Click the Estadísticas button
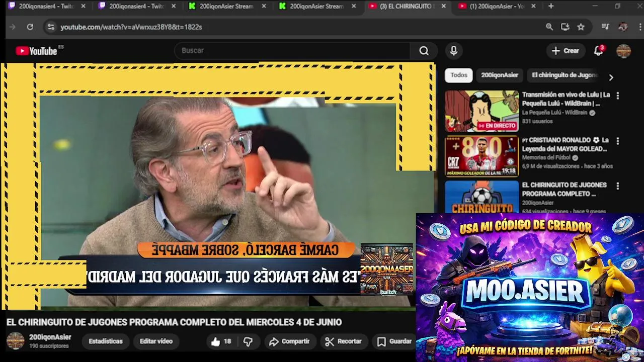The image size is (644, 362). (x=106, y=341)
